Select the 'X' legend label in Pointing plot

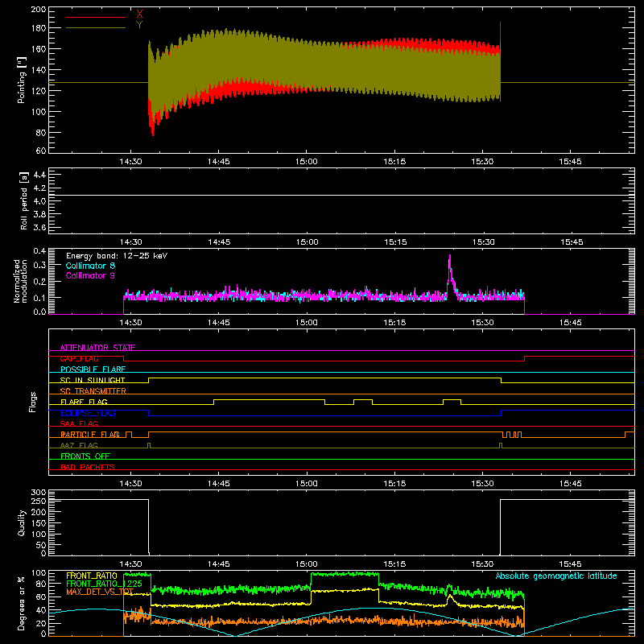139,14
